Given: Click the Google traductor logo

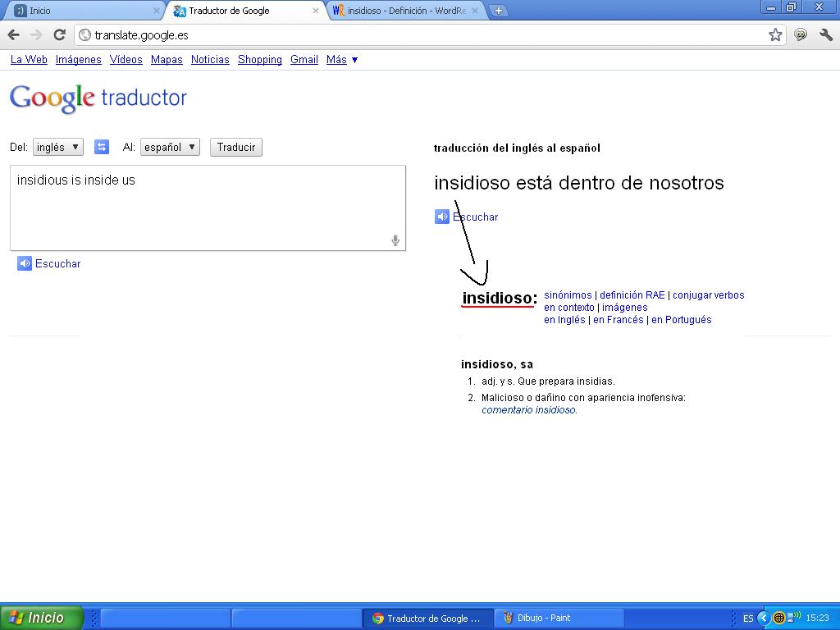Looking at the screenshot, I should point(98,98).
